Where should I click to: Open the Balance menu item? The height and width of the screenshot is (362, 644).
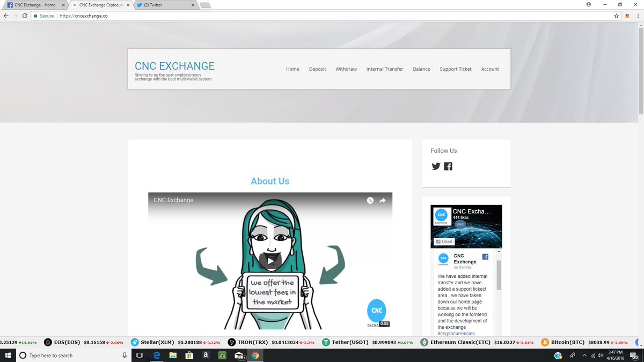click(421, 69)
